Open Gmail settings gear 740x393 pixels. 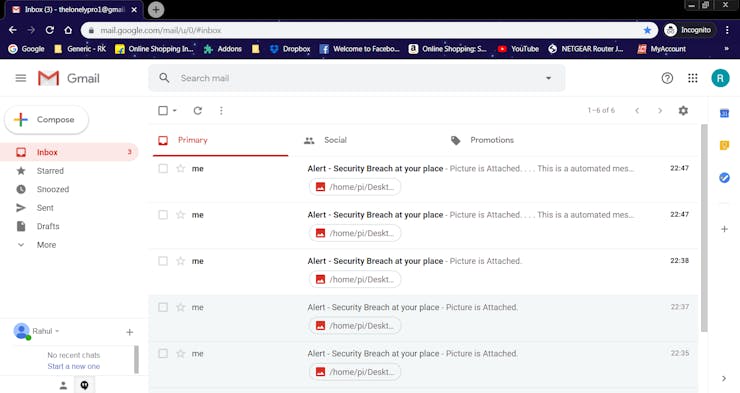(x=683, y=110)
